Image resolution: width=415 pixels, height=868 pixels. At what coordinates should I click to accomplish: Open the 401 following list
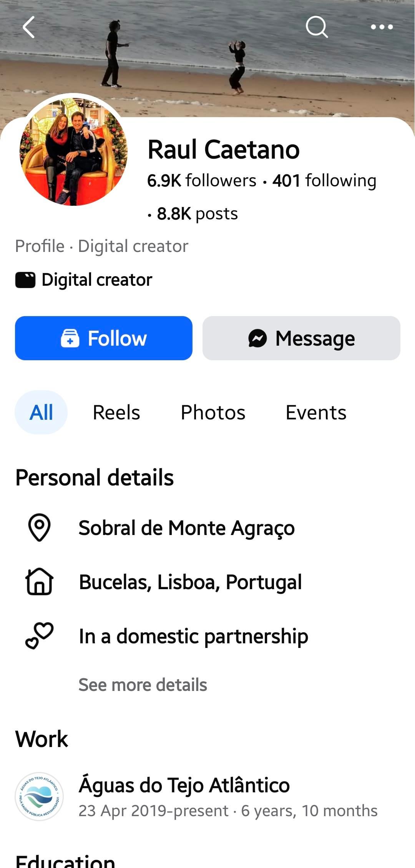[324, 181]
